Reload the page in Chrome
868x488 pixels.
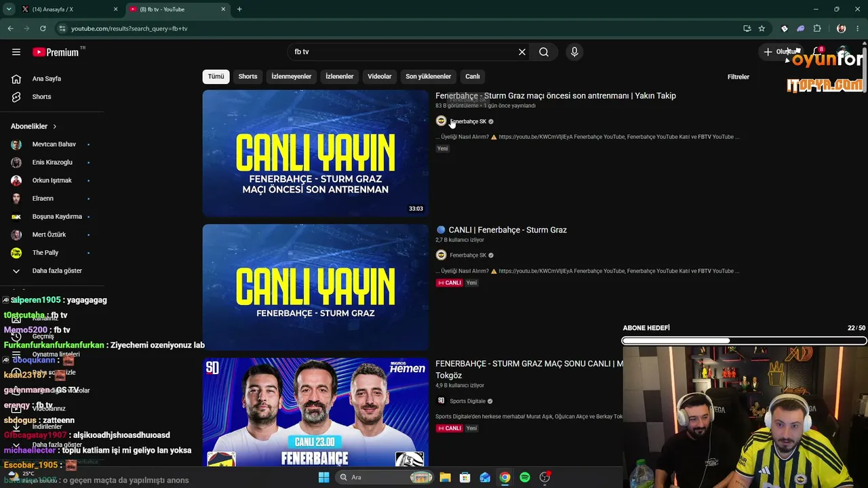[x=43, y=28]
